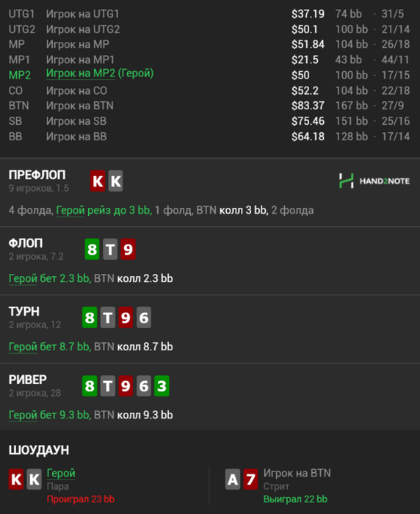This screenshot has width=420, height=514.
Task: Select the UTG1 player row
Action: [209, 14]
